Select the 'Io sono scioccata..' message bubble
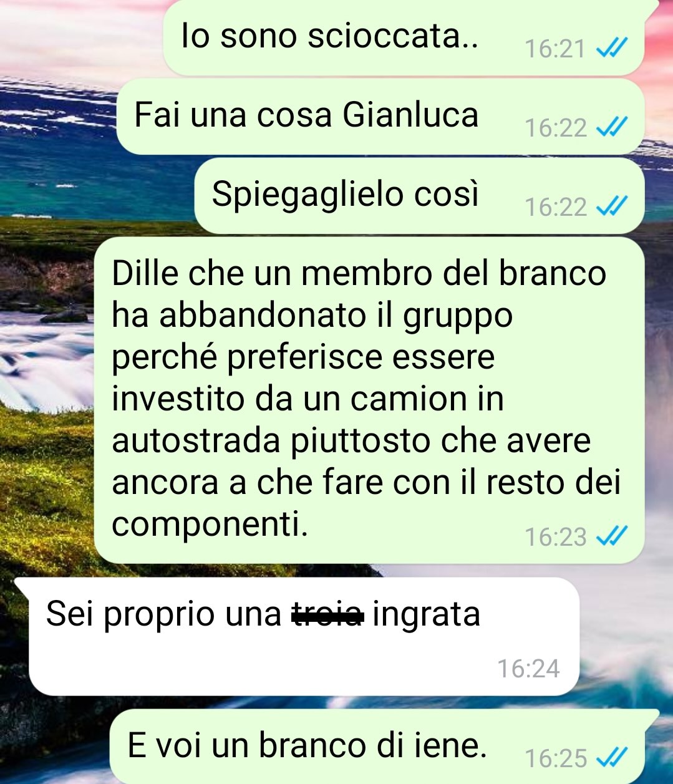 tap(403, 37)
